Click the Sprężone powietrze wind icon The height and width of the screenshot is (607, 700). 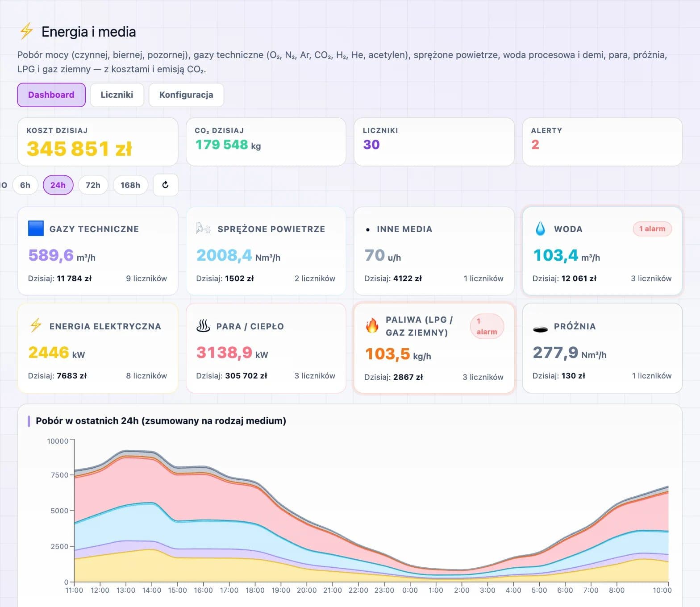[x=203, y=229]
